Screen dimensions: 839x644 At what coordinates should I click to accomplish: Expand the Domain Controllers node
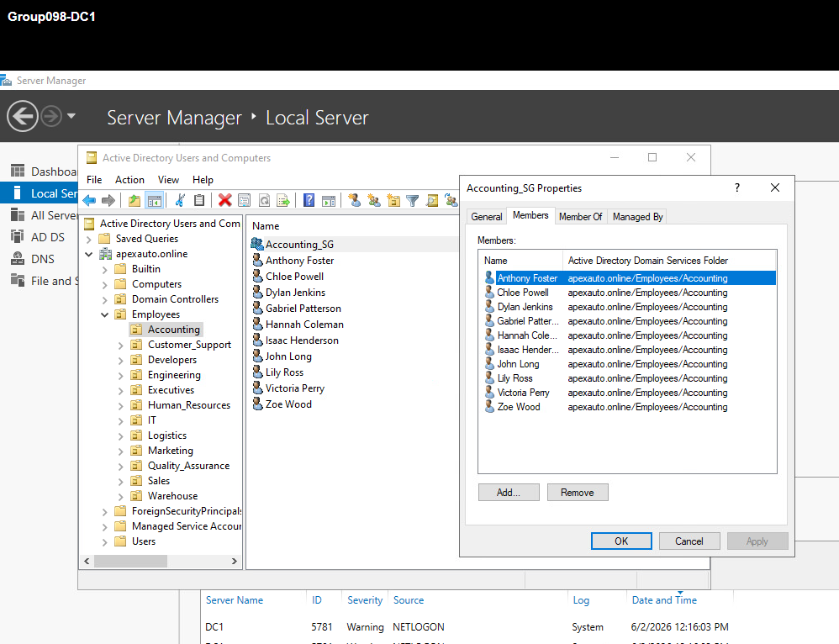click(105, 300)
